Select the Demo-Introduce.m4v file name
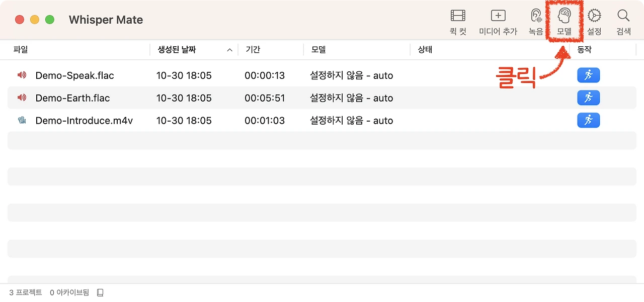The image size is (644, 302). coord(84,121)
